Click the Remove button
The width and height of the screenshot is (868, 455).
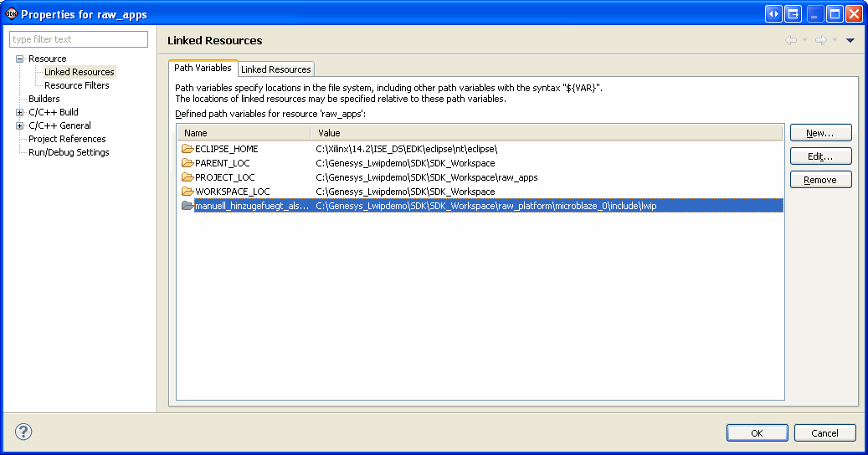[820, 180]
